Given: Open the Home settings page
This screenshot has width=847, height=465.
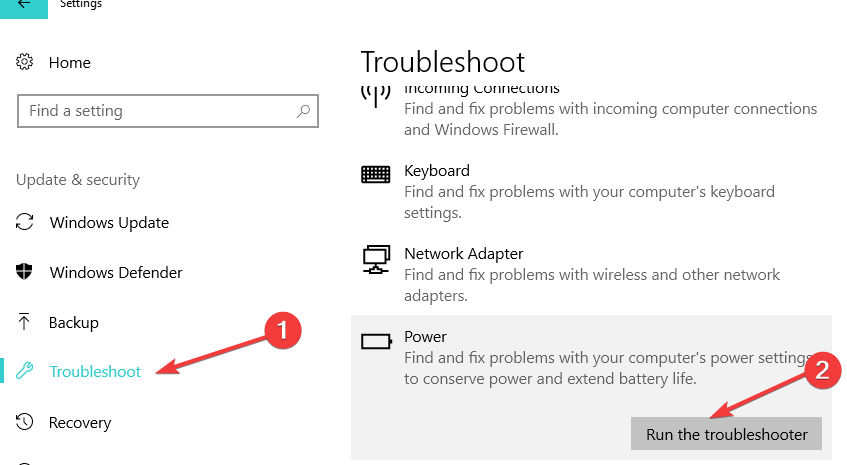Looking at the screenshot, I should click(x=69, y=62).
